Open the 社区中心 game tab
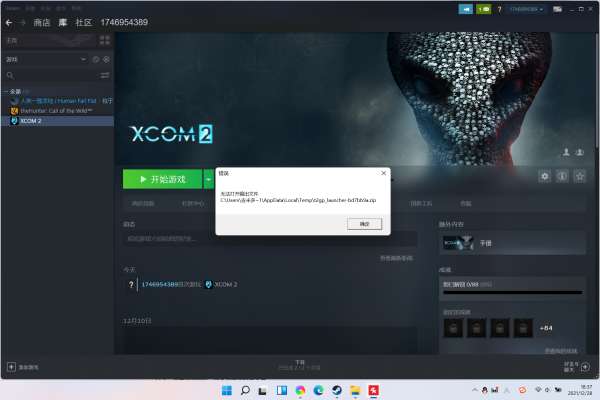This screenshot has height=400, width=600. (193, 204)
